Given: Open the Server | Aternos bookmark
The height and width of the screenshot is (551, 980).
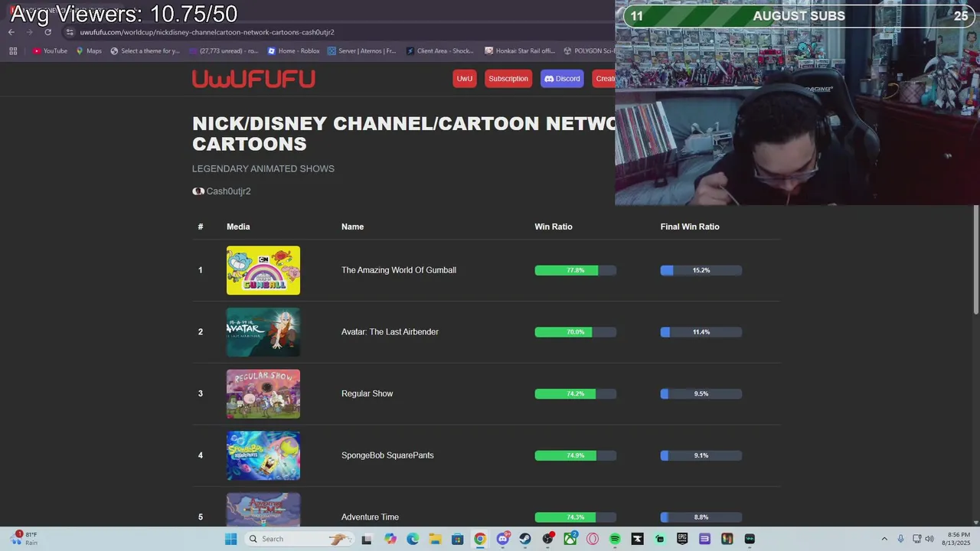Looking at the screenshot, I should [362, 51].
